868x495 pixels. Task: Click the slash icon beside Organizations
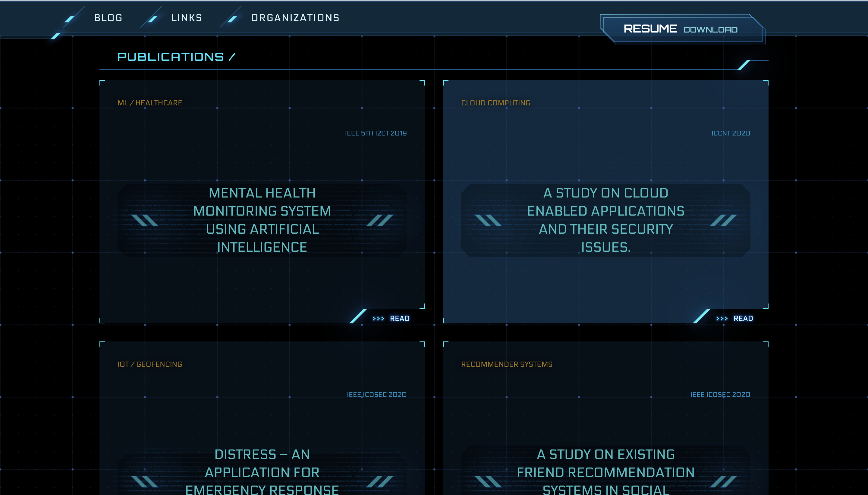(232, 19)
